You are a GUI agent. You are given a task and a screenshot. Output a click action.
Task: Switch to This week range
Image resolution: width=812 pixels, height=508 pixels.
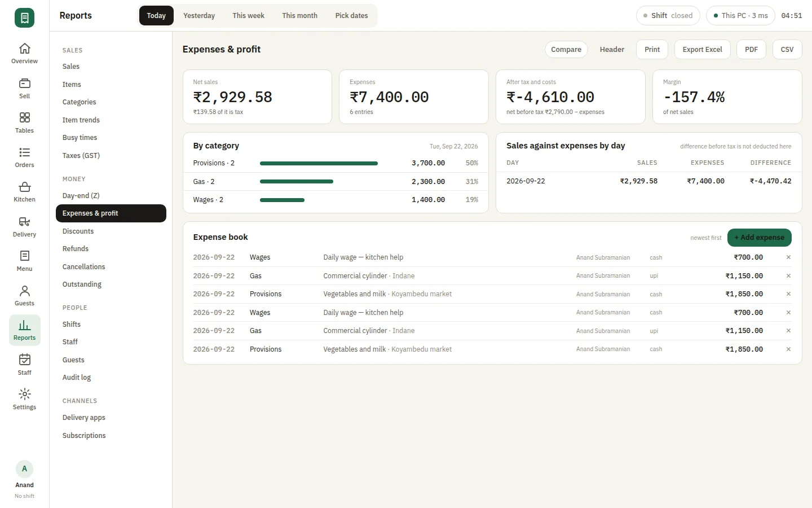pos(248,16)
